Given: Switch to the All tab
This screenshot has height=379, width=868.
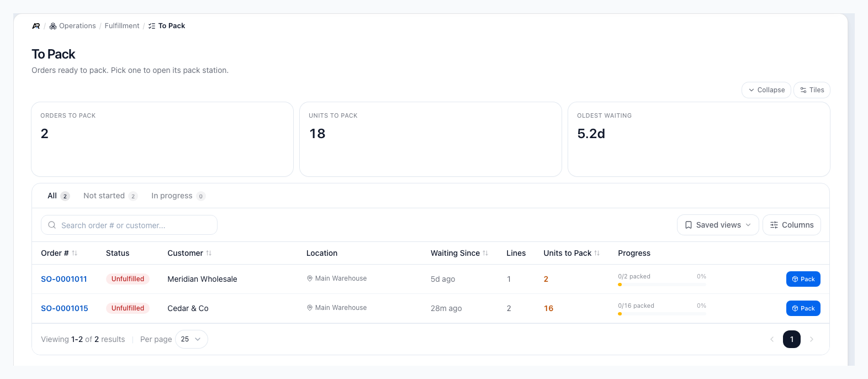Looking at the screenshot, I should point(59,196).
